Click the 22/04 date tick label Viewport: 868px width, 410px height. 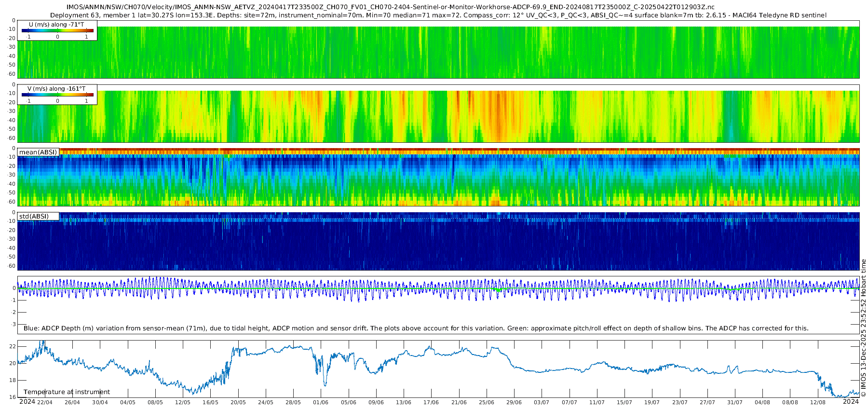point(45,402)
